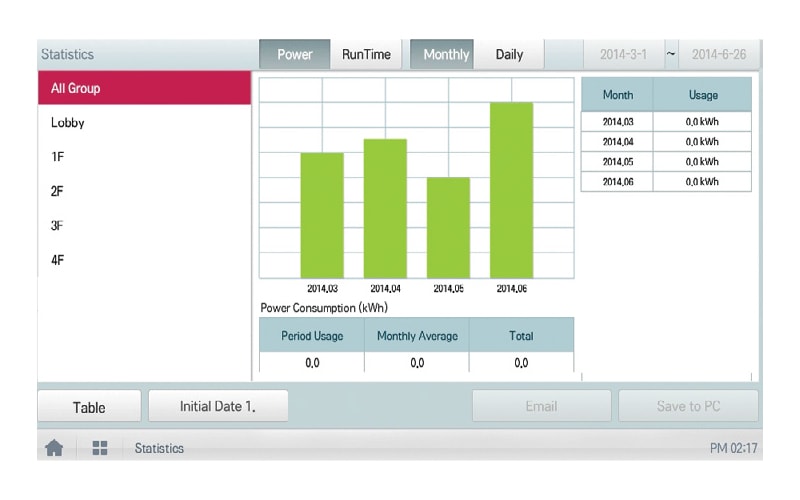Select Monthly view mode
This screenshot has height=500, width=800.
click(445, 55)
